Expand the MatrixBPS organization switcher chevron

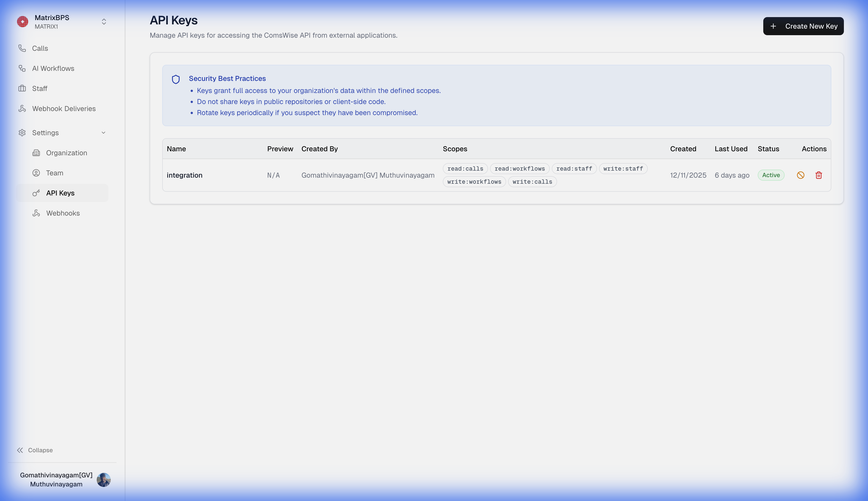pos(103,22)
